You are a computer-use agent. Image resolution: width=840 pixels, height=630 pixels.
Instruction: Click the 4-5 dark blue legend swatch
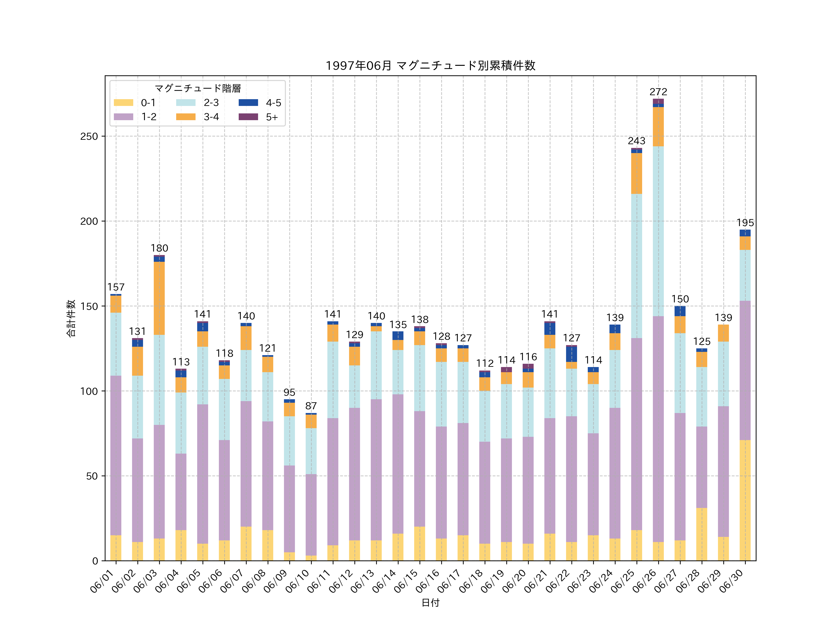tap(248, 102)
